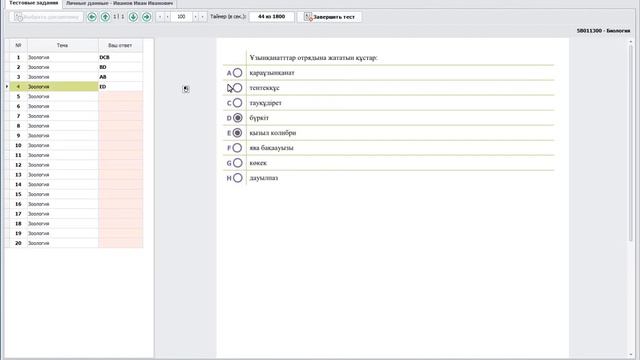Select answer A қарақұзыңқанат
Viewport: 640px width, 360px height.
click(237, 73)
